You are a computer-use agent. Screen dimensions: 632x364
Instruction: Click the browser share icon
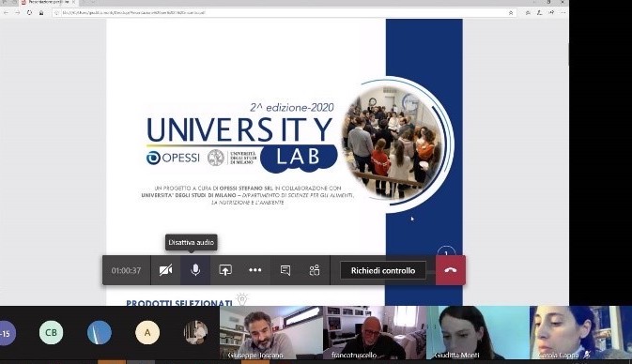(551, 13)
